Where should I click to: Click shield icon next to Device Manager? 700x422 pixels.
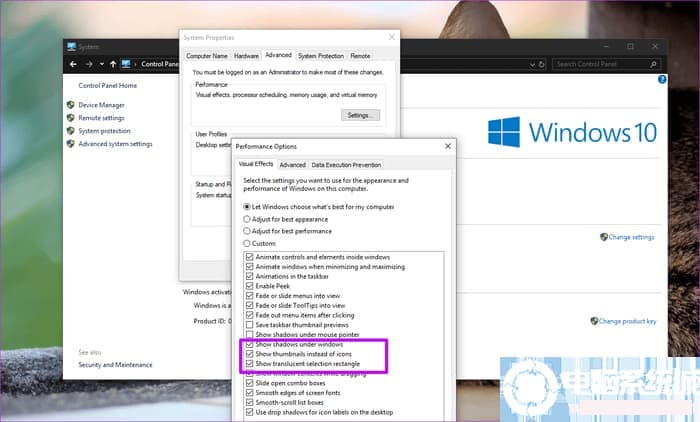tap(71, 105)
